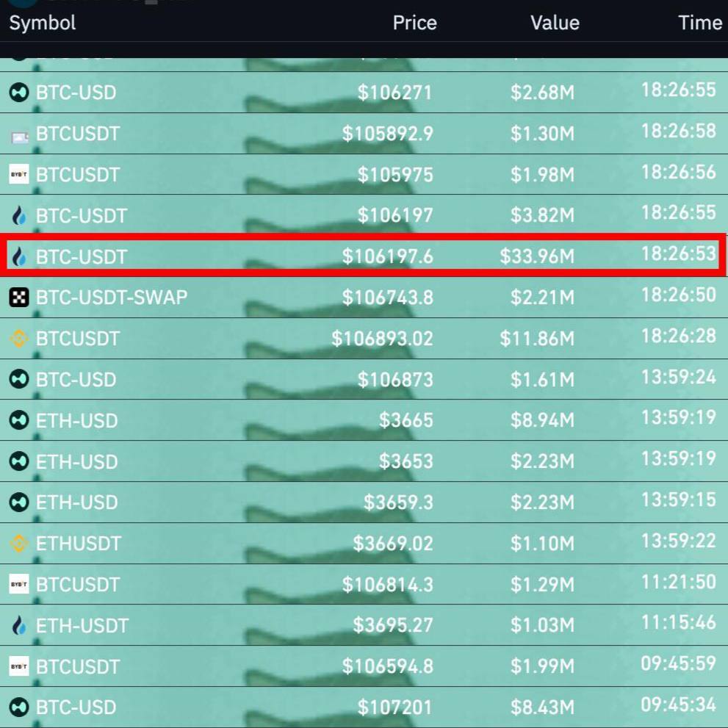The height and width of the screenshot is (728, 728).
Task: Select BTCUSDT symbol priced $105975
Action: pos(78,175)
